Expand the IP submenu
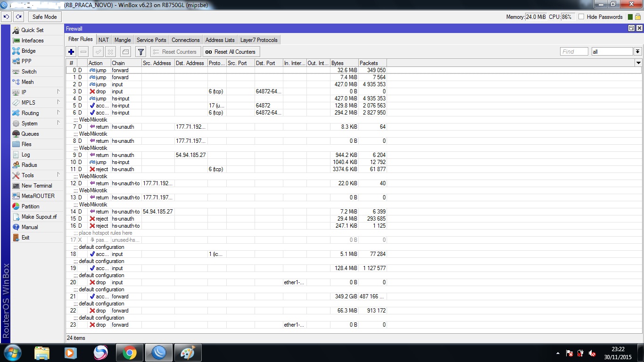Viewport: 644px width, 362px height. (x=37, y=92)
